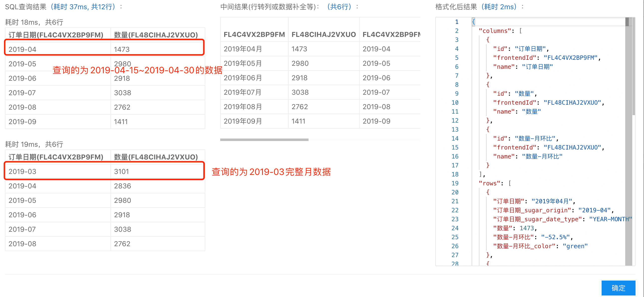Click the vertical scrollbar thumb of the JSON code editor
This screenshot has width=644, height=297.
coord(634,66)
